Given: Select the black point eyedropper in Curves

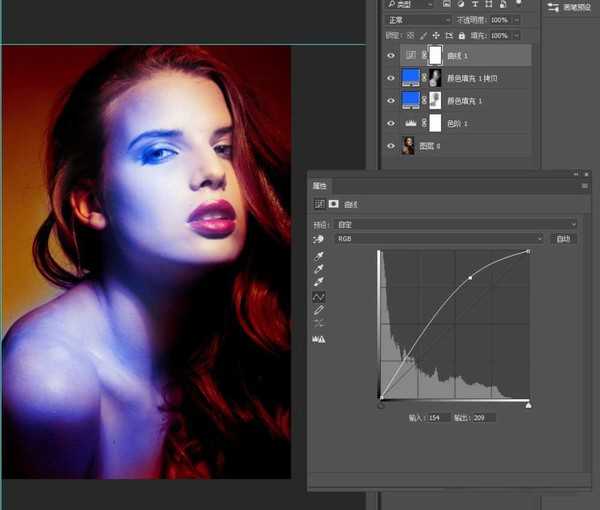Looking at the screenshot, I should click(x=319, y=257).
